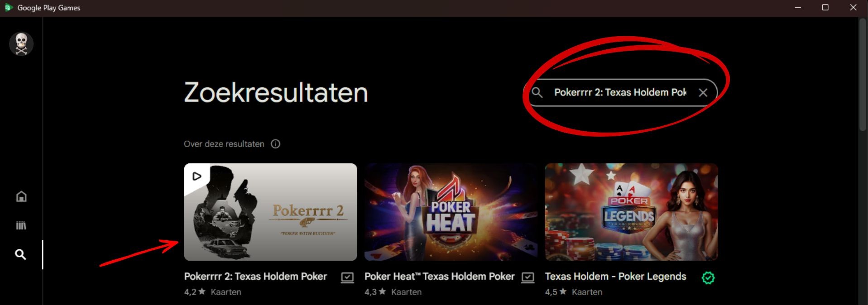Open the Pokerrrr 2 game thumbnail

click(x=270, y=212)
